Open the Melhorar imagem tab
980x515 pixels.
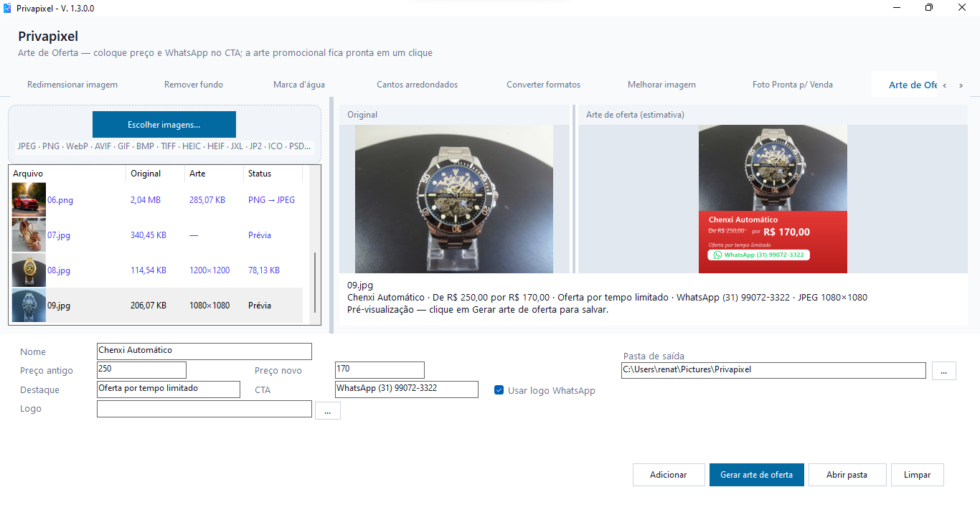pyautogui.click(x=661, y=85)
